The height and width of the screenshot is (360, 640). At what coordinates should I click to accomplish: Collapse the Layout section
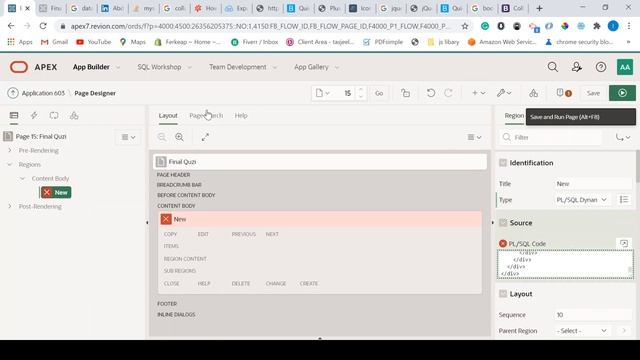(x=503, y=294)
